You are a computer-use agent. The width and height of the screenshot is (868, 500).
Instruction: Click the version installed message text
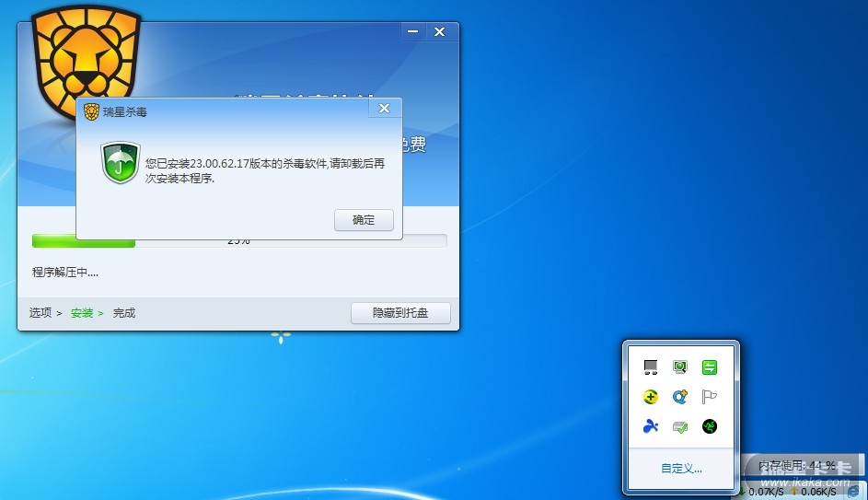click(264, 170)
